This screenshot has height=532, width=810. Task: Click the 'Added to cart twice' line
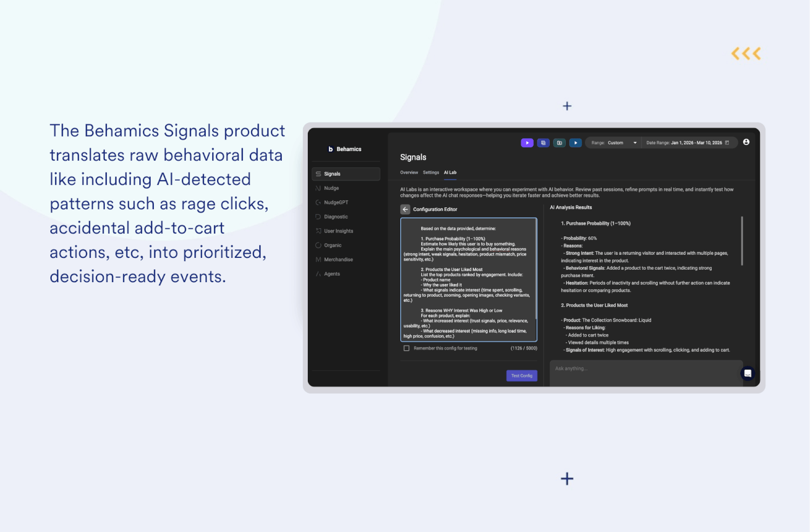pyautogui.click(x=587, y=335)
